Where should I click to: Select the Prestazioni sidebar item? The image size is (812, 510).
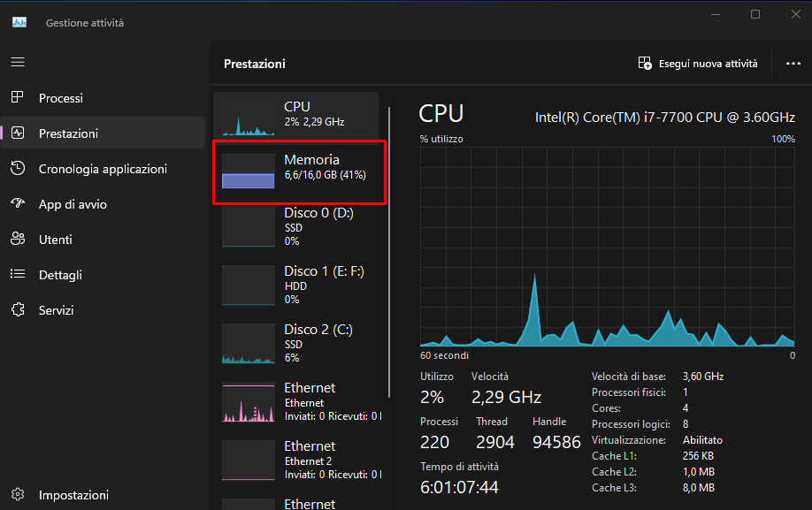coord(103,133)
